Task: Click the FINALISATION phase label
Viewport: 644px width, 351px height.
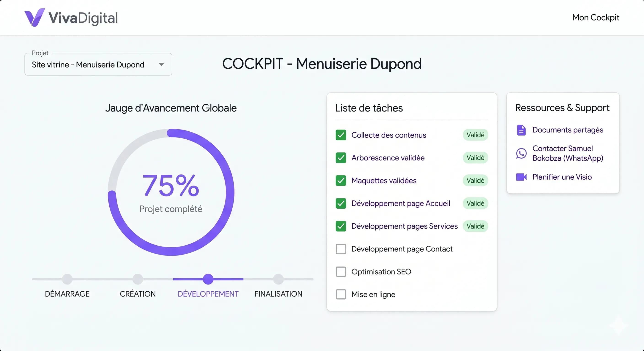Action: point(278,294)
